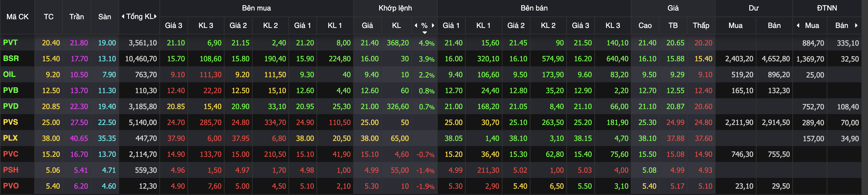Image resolution: width=868 pixels, height=195 pixels.
Task: Sort by TC reference price header
Action: (49, 17)
